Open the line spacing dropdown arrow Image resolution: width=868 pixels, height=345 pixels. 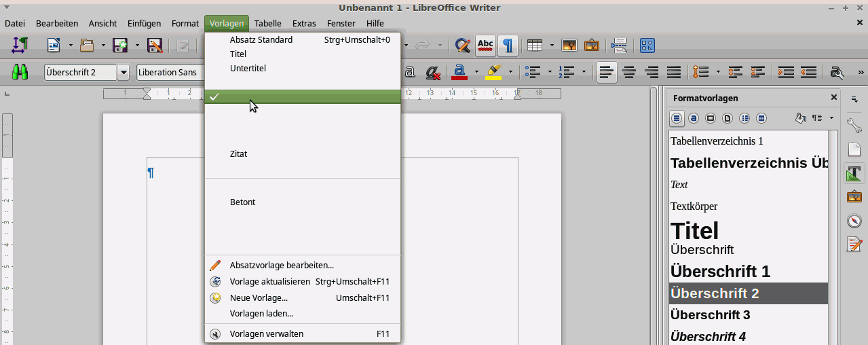pos(717,72)
